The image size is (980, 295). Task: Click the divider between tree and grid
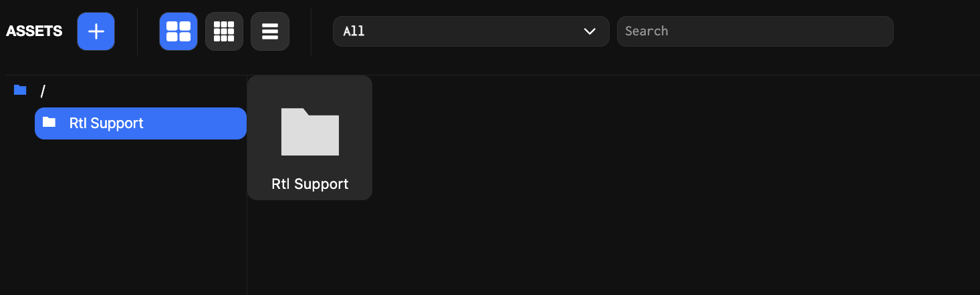(x=247, y=247)
